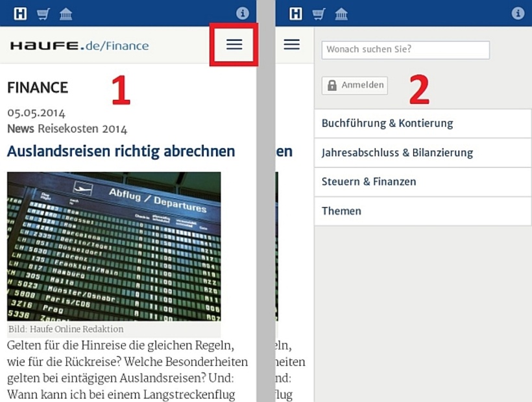This screenshot has width=532, height=402.
Task: Tap the info icon in the blue bar
Action: click(x=243, y=12)
